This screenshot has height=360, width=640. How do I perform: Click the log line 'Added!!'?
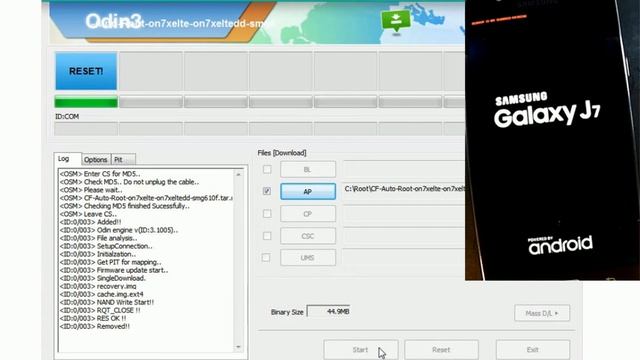click(91, 222)
